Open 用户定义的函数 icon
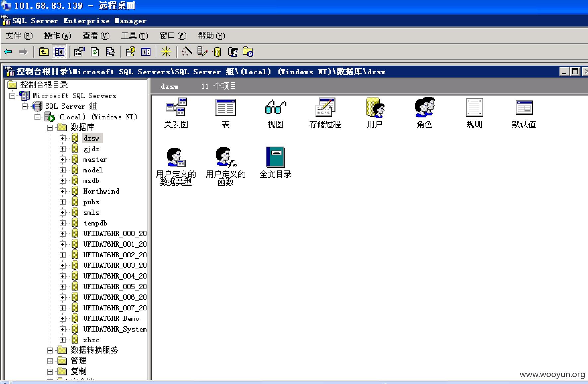Screen dimensions: 588x384 (226, 157)
